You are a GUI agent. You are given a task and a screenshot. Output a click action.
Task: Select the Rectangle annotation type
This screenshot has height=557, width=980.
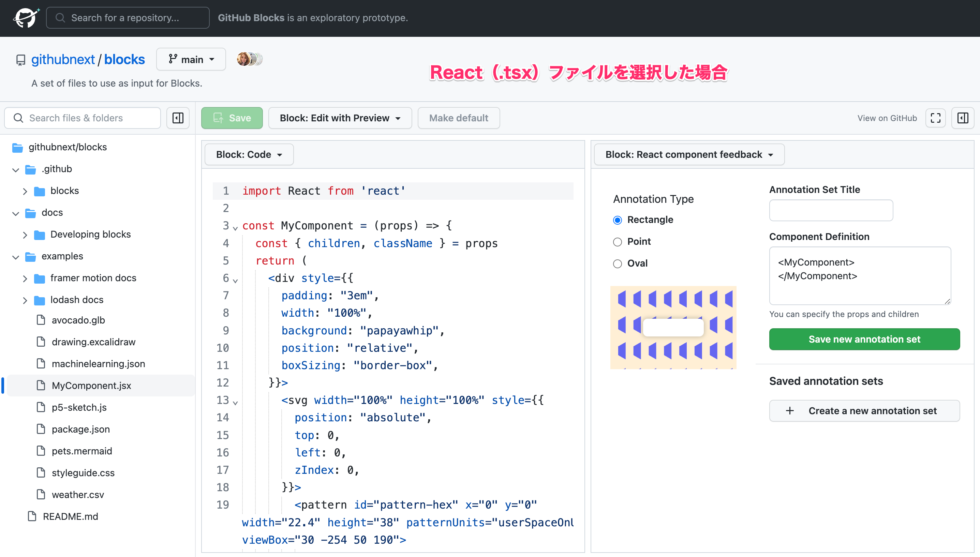click(617, 220)
